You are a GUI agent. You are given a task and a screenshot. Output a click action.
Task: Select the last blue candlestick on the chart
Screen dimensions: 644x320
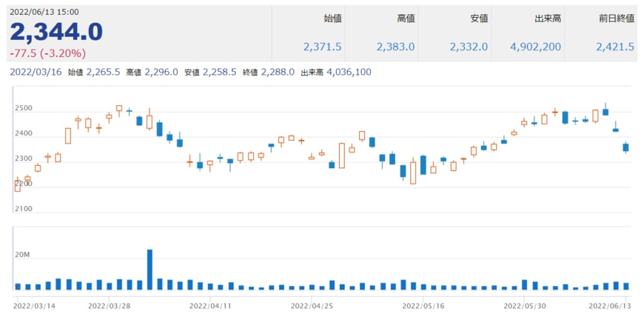click(x=625, y=147)
